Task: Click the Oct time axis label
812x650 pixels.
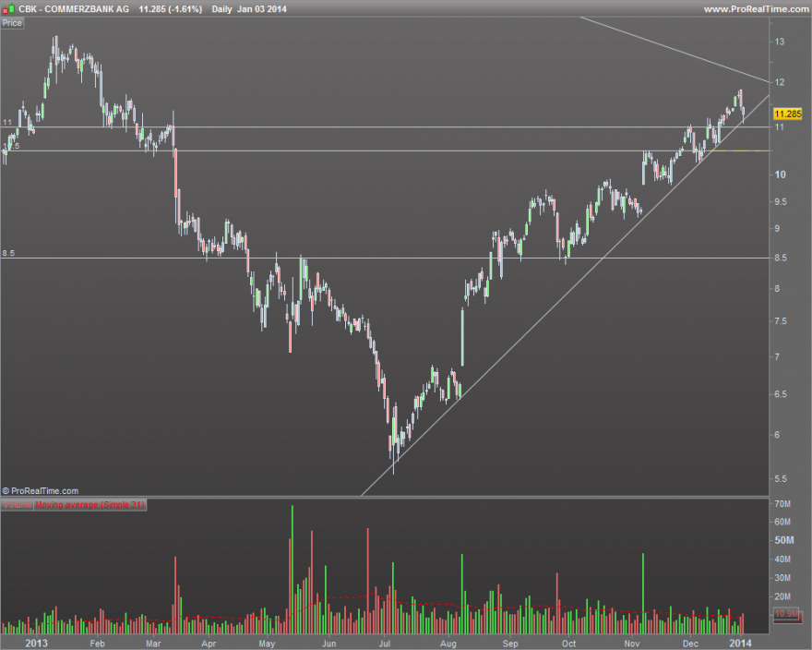Action: 568,644
